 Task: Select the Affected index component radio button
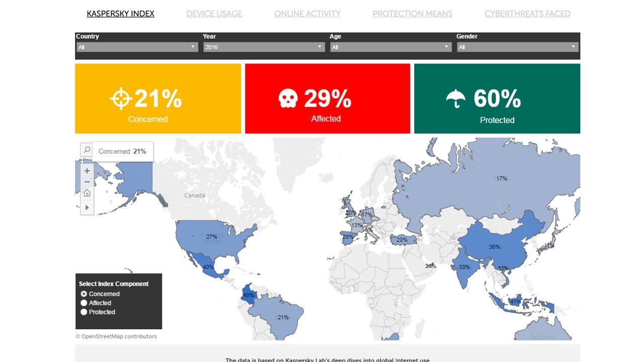coord(84,303)
